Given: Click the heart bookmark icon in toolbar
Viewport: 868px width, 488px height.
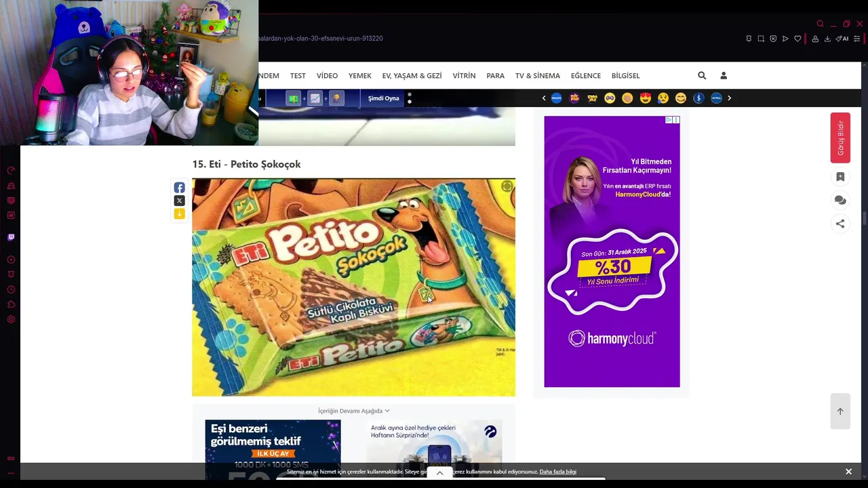Looking at the screenshot, I should (x=797, y=39).
